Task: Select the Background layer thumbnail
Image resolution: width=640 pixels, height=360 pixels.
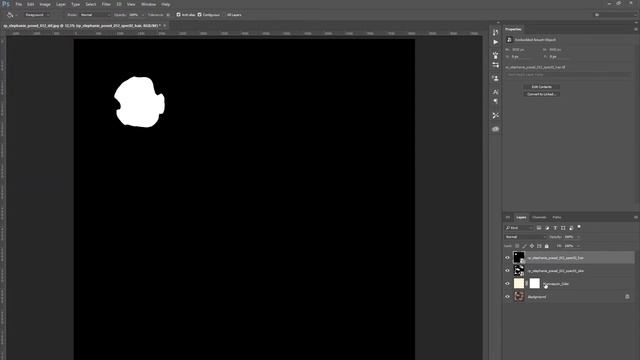Action: click(x=519, y=296)
